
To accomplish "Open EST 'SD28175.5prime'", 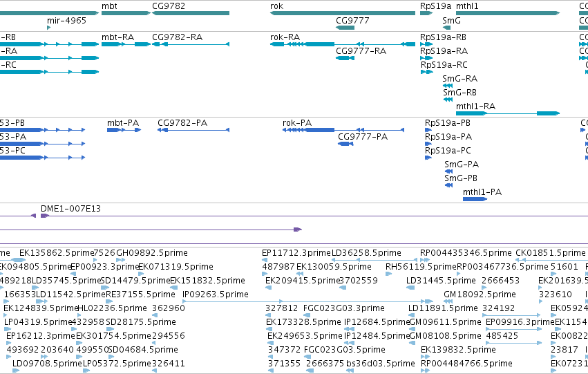I will pos(141,322).
